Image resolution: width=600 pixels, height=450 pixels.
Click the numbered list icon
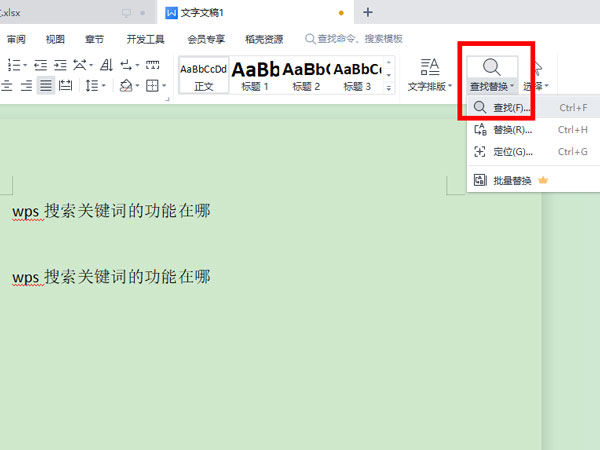pyautogui.click(x=14, y=65)
